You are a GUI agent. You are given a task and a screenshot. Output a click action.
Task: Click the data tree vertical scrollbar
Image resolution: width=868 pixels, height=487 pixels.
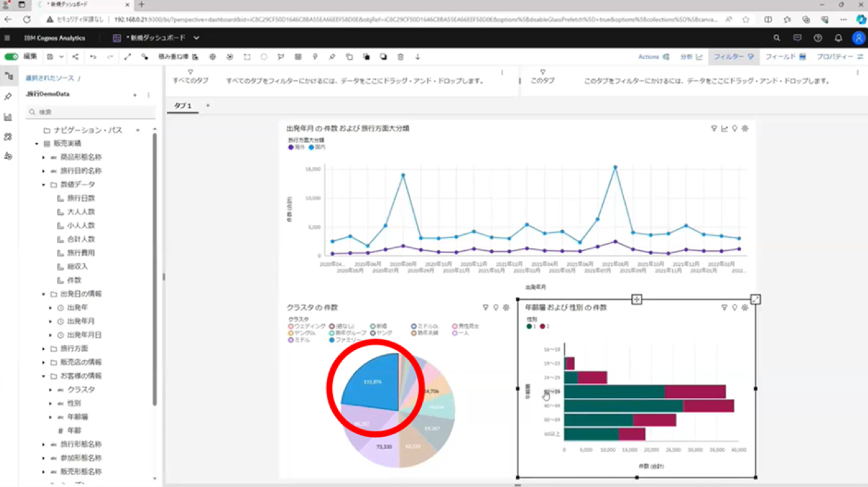pos(155,269)
